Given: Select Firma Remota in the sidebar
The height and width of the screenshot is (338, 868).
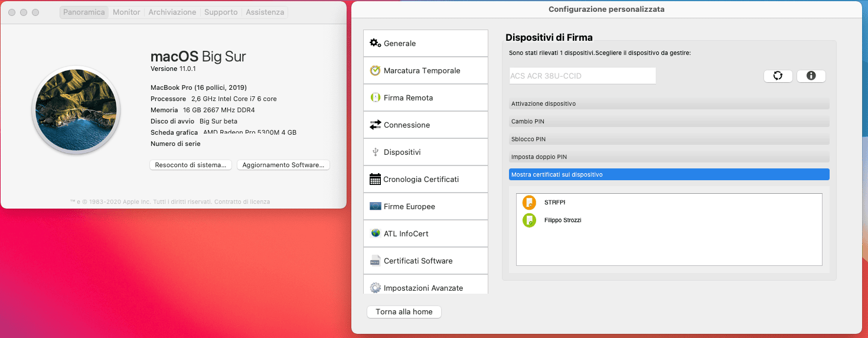Looking at the screenshot, I should pyautogui.click(x=426, y=97).
